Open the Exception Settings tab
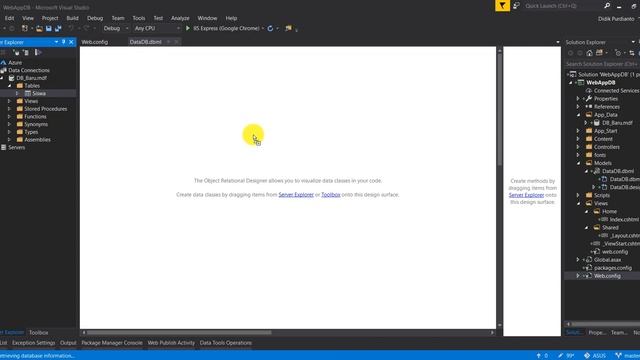 tap(33, 343)
